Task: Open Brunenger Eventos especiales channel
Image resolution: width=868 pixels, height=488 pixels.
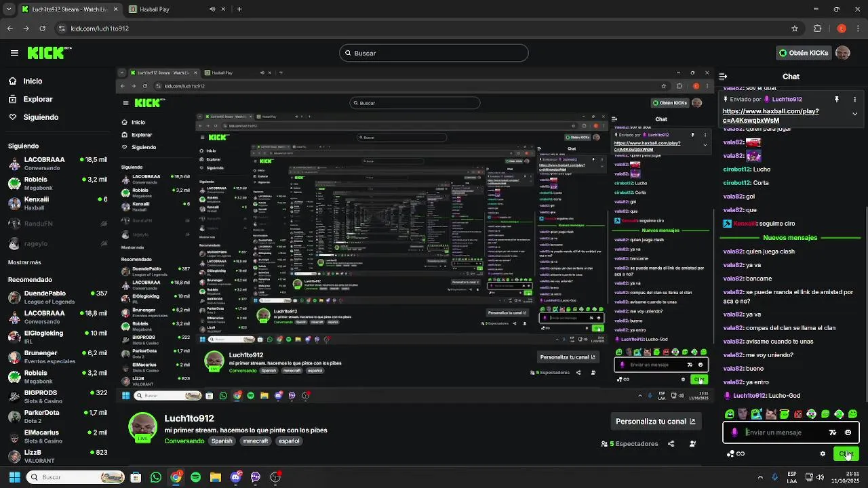Action: 57,357
